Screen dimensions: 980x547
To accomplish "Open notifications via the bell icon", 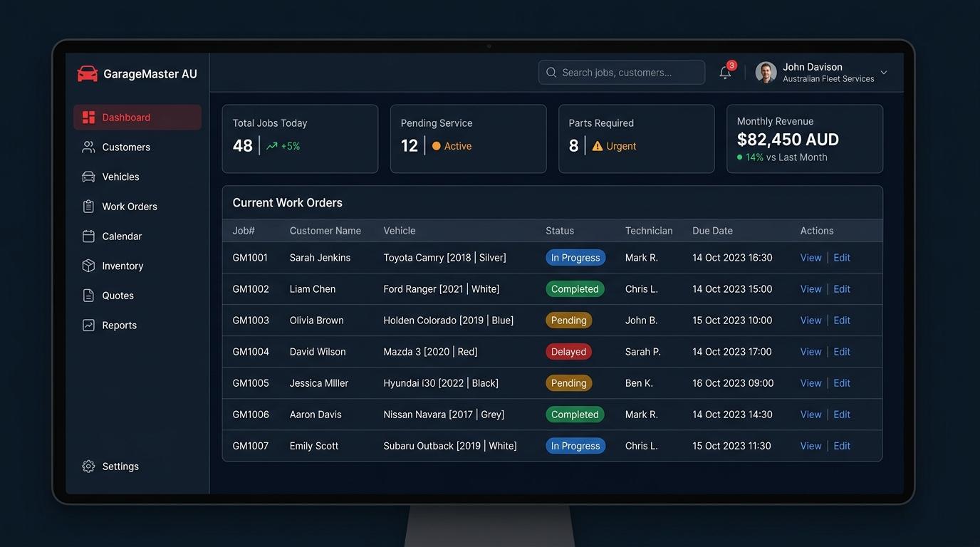I will tap(725, 73).
